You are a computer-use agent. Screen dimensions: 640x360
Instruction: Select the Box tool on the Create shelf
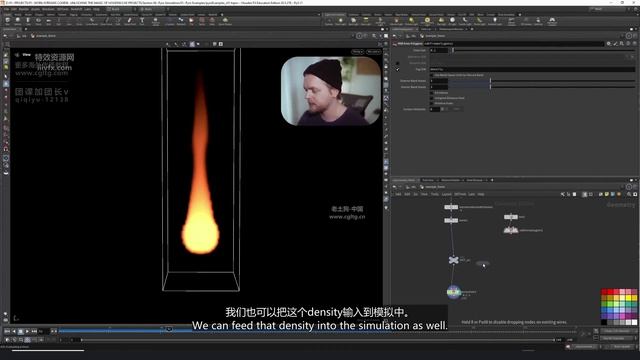[x=7, y=21]
